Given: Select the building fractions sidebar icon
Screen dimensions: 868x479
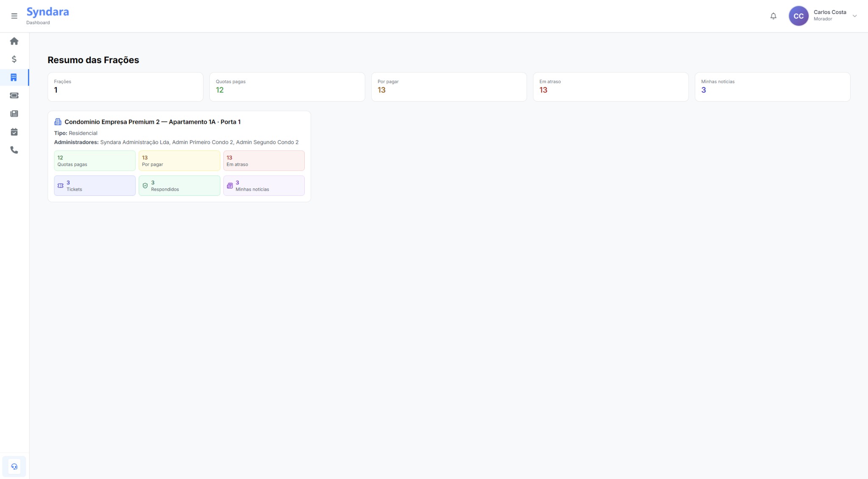Looking at the screenshot, I should point(14,78).
